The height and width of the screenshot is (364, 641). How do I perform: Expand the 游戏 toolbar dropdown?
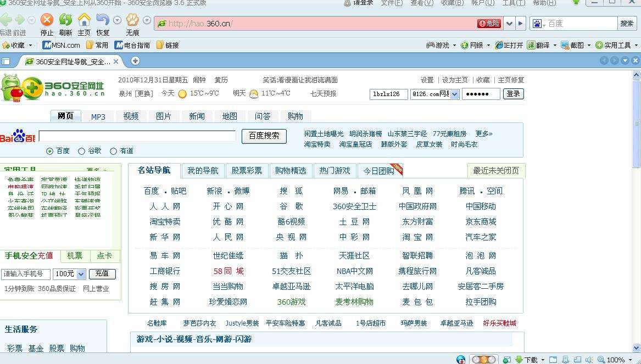(x=454, y=46)
